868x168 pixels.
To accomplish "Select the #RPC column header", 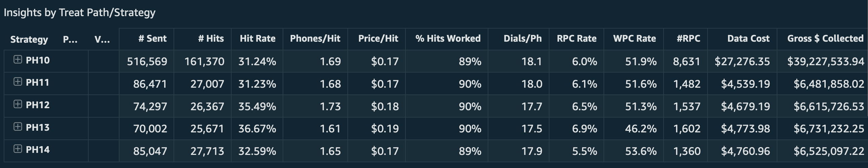I will [688, 38].
